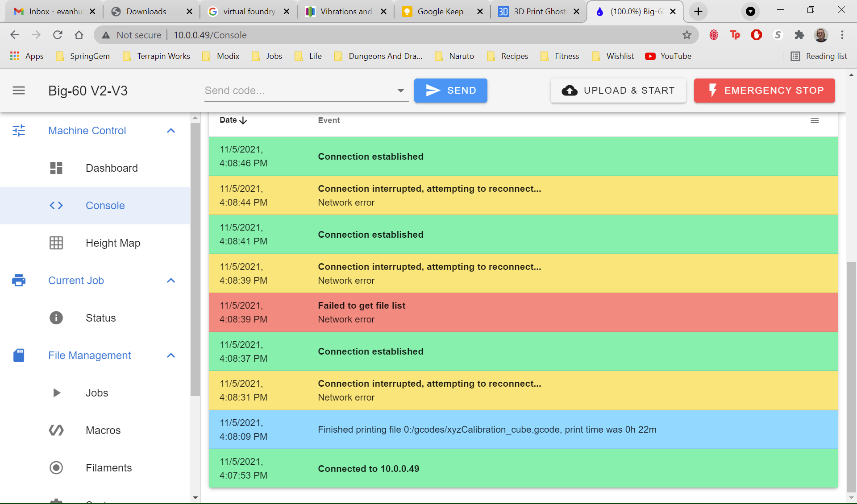
Task: Click the Date sort arrow column header
Action: (233, 120)
